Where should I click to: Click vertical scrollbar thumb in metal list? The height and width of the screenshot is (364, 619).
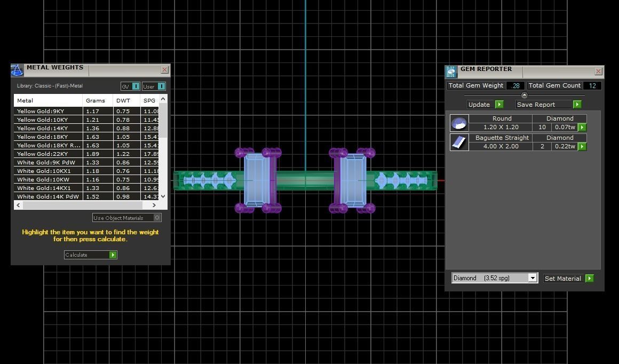[x=163, y=121]
